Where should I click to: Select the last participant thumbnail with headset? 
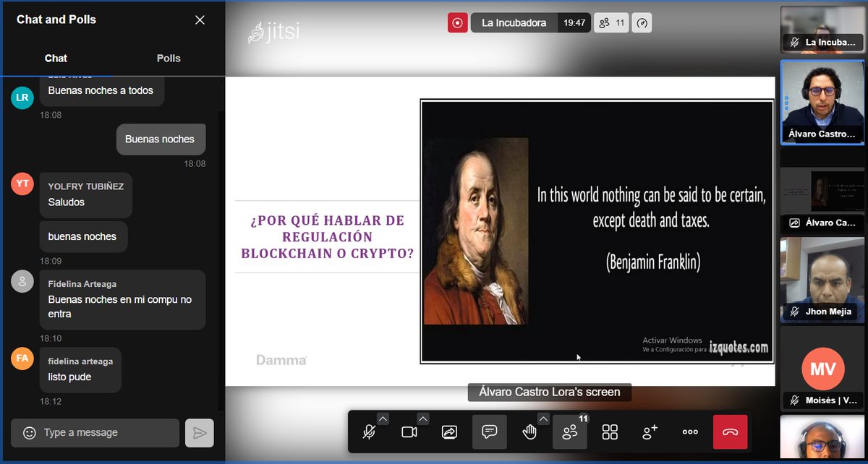coord(822,437)
